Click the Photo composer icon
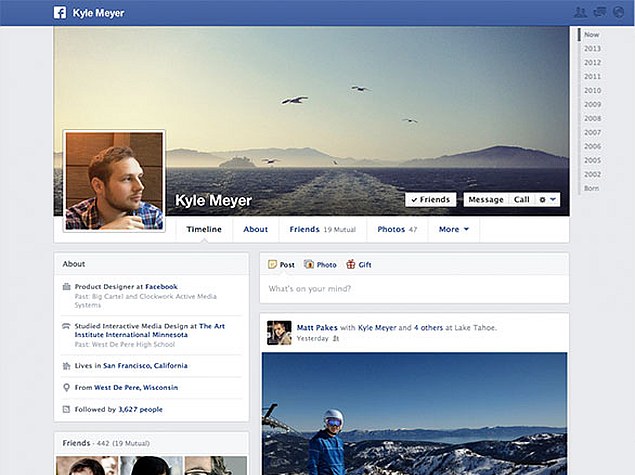 pyautogui.click(x=309, y=264)
